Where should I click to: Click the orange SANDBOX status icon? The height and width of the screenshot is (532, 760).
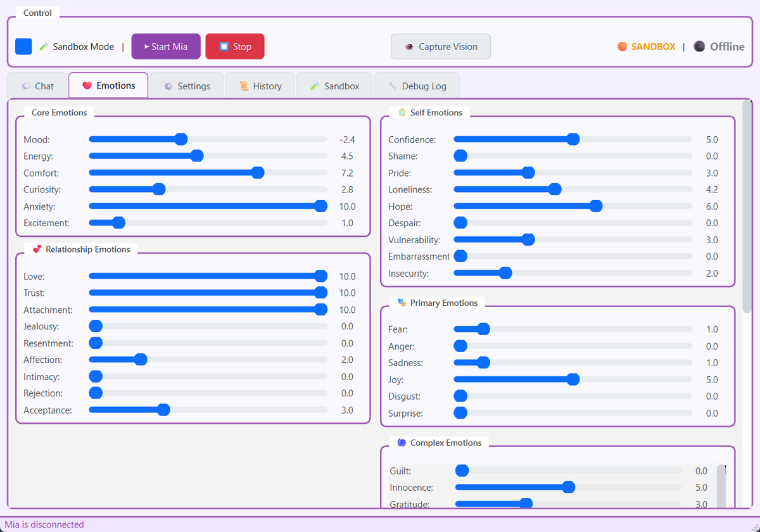[x=623, y=46]
